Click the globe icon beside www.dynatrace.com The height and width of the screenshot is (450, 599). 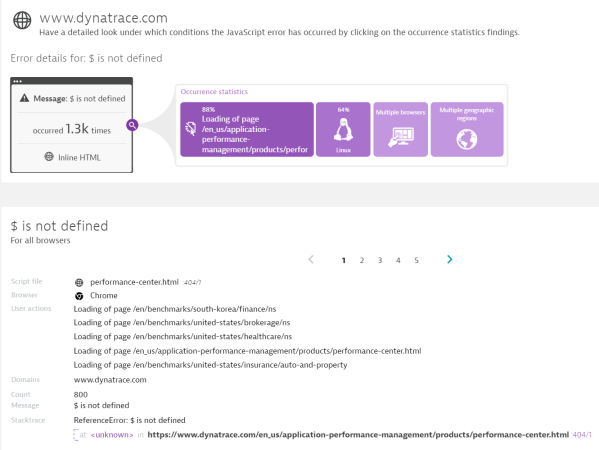click(x=22, y=20)
